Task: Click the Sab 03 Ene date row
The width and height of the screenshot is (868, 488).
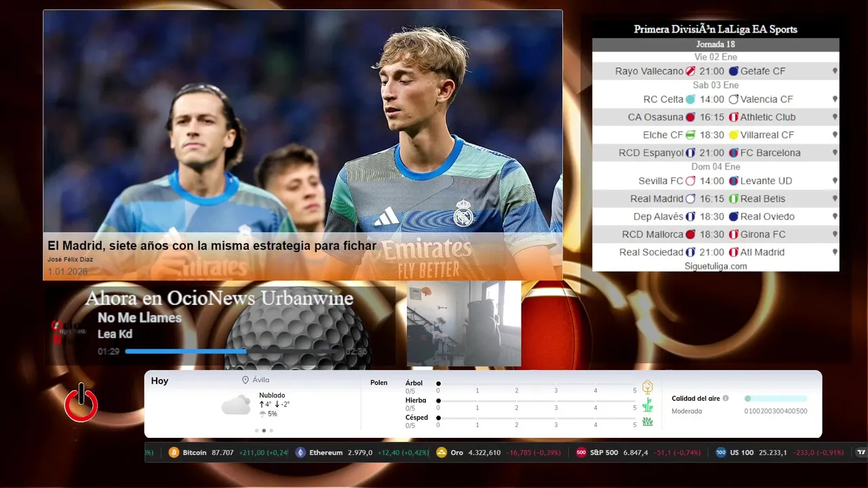Action: [x=715, y=85]
